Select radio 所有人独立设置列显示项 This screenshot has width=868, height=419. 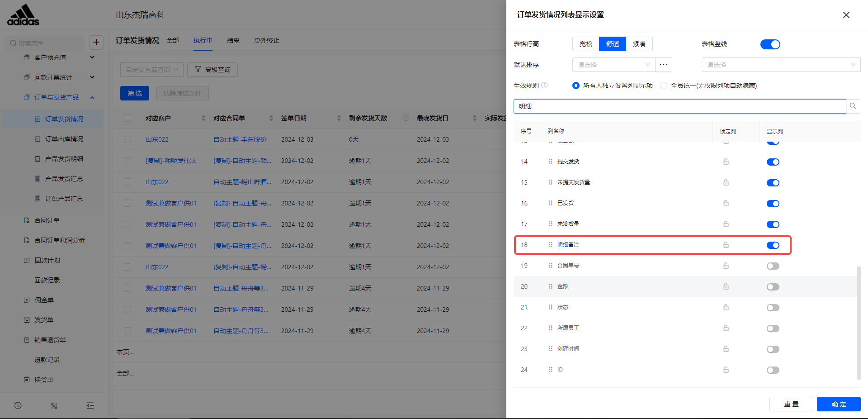coord(576,86)
